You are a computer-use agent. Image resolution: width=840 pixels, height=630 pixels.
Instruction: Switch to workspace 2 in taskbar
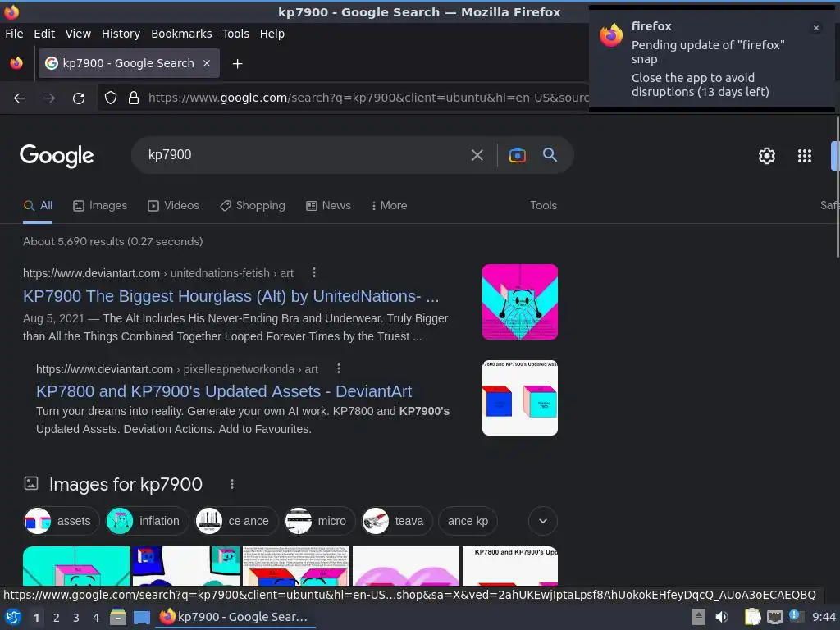click(57, 618)
